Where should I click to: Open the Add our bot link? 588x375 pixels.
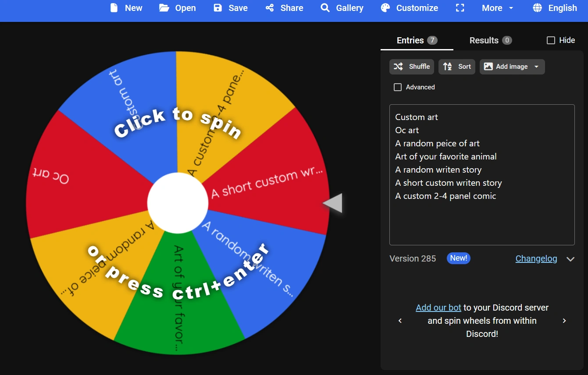pyautogui.click(x=438, y=307)
